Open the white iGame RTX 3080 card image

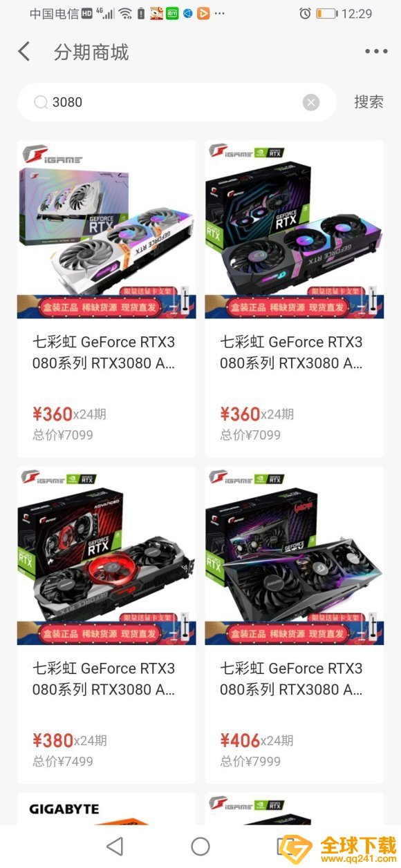[106, 229]
